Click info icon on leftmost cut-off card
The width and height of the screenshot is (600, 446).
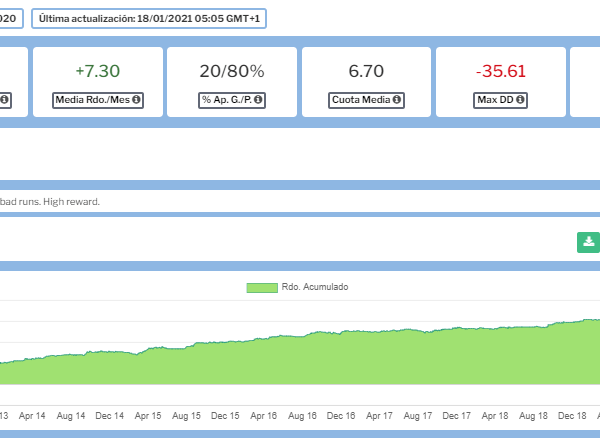[5, 100]
